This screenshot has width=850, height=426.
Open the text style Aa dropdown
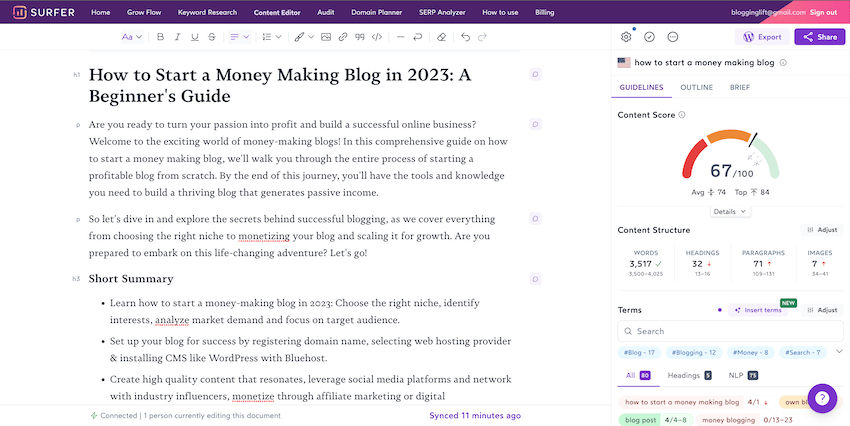tap(131, 37)
